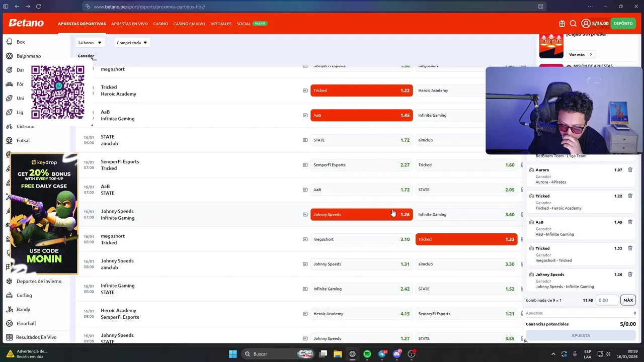Open the user account profile icon

coord(586,23)
